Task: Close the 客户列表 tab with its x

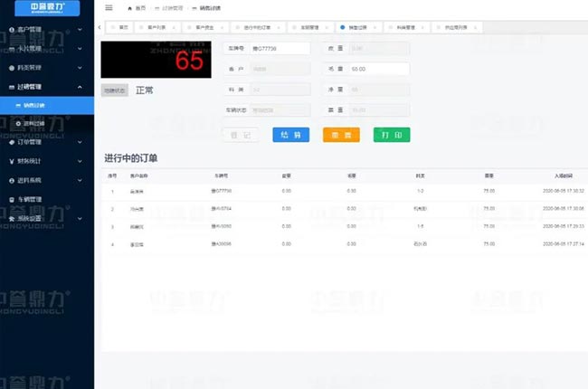Action: pyautogui.click(x=174, y=28)
